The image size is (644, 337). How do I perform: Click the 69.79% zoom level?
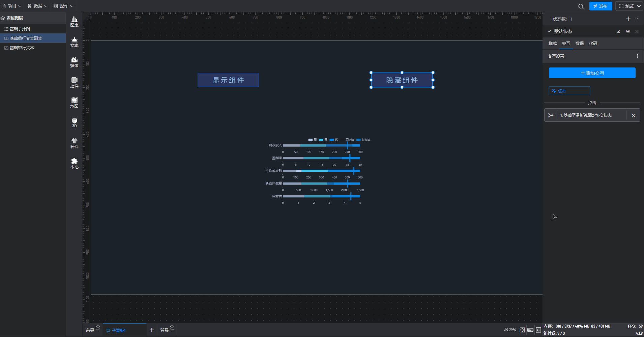coord(510,330)
